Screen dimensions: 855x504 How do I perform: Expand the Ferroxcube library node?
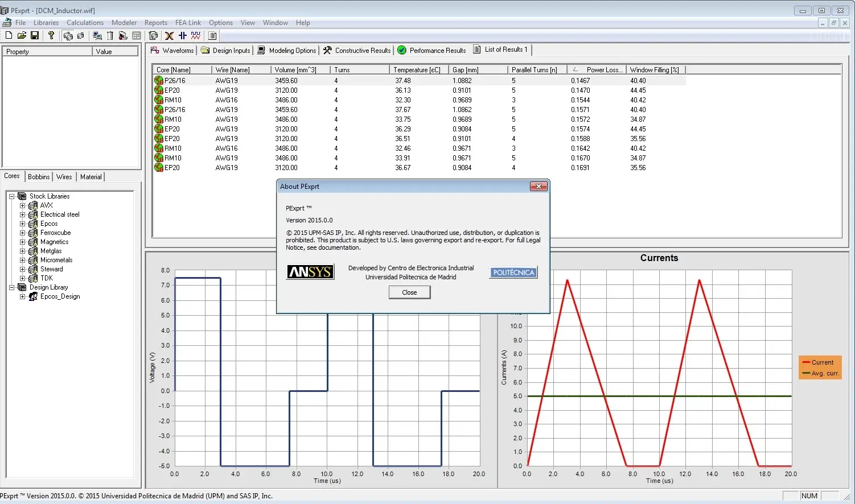[x=22, y=233]
